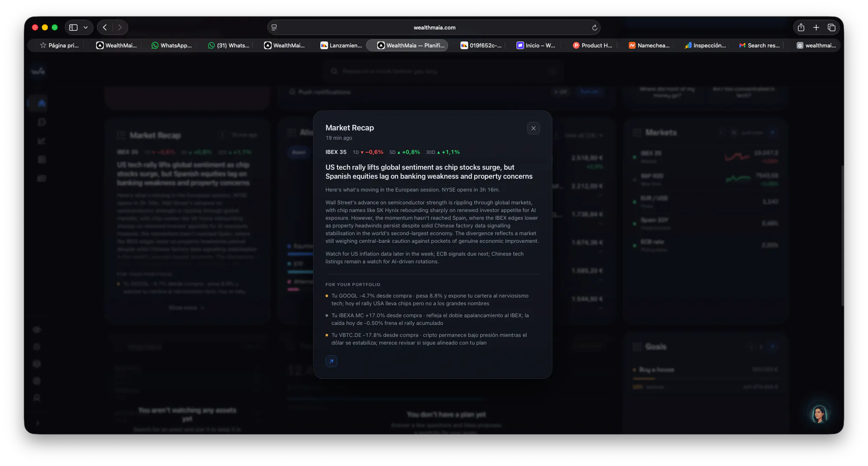Go forward with the Safari forward arrow

[120, 27]
